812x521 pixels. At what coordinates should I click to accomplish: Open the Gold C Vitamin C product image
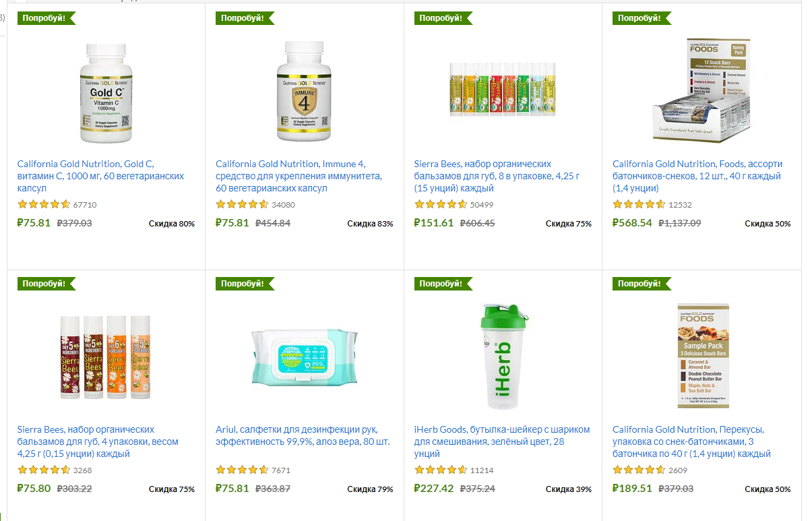pyautogui.click(x=106, y=93)
